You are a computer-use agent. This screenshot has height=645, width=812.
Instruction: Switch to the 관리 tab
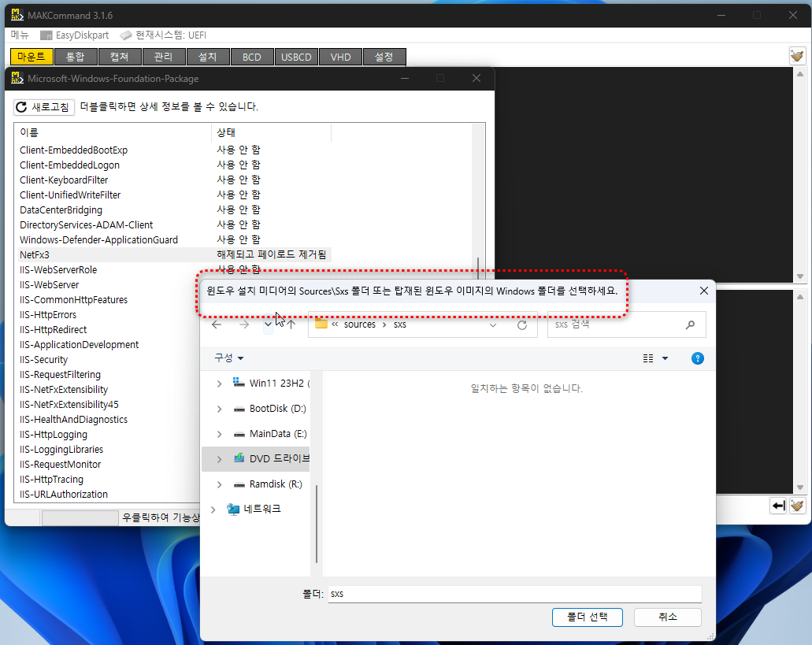click(x=164, y=57)
